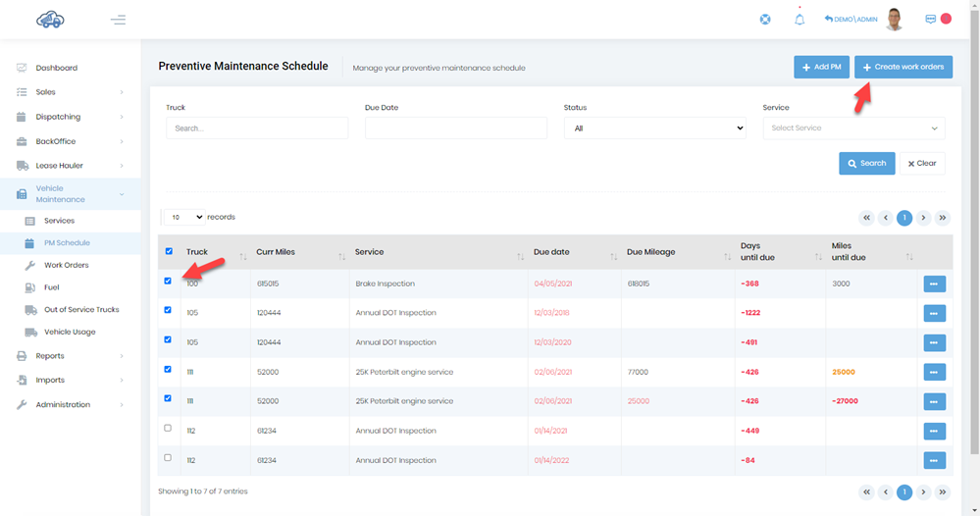Open the Status dropdown
Viewport: 980px width, 516px height.
pos(654,129)
